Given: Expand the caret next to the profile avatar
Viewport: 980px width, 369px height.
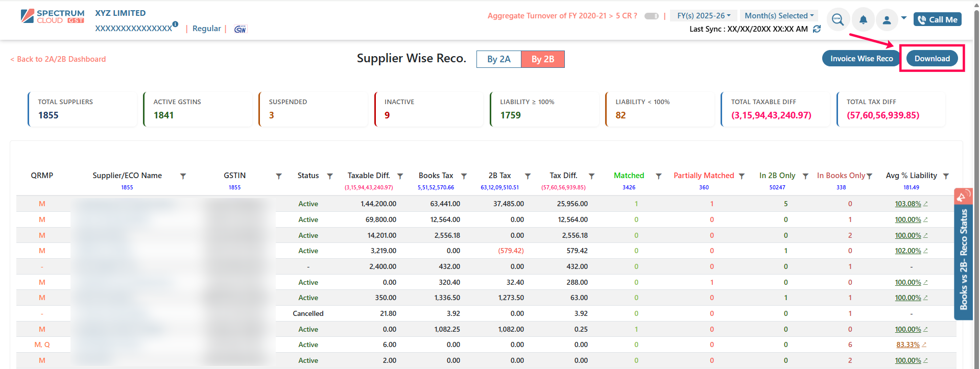Looking at the screenshot, I should [904, 18].
